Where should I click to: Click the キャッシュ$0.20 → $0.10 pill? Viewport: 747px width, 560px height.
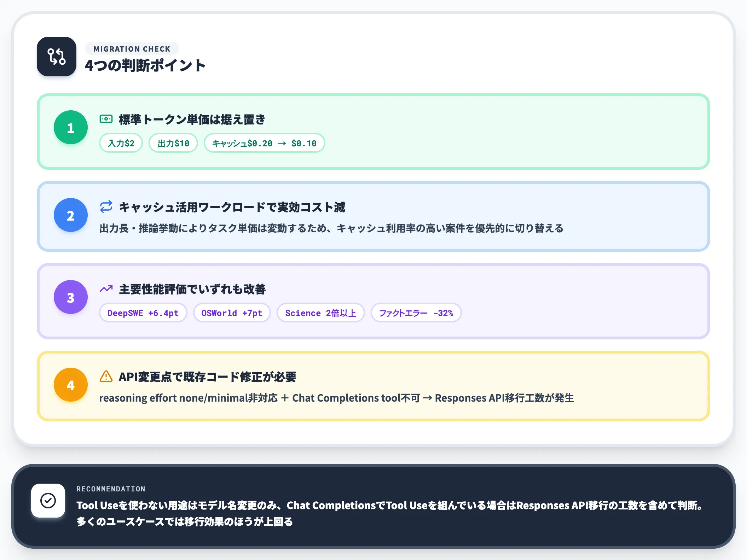(x=265, y=143)
